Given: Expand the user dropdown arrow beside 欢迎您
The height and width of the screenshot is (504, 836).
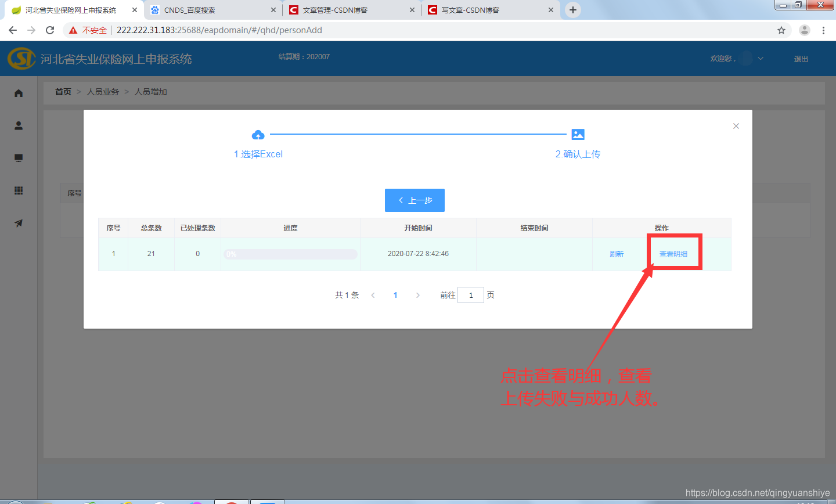Looking at the screenshot, I should click(x=761, y=59).
